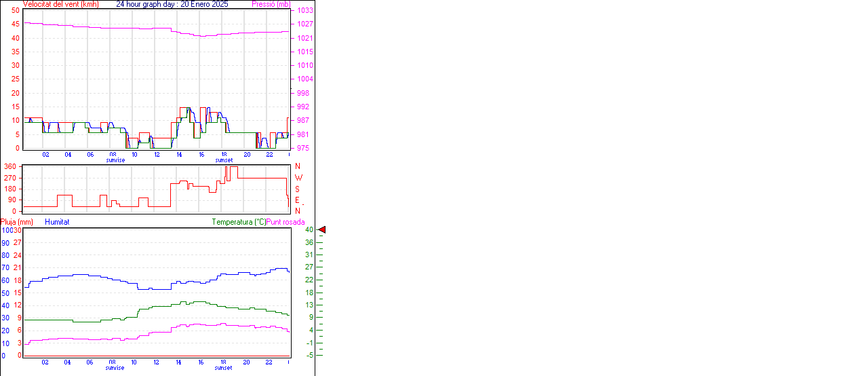This screenshot has width=868, height=376.
Task: Select the 'Pressió (mb)' axis label
Action: [x=271, y=4]
